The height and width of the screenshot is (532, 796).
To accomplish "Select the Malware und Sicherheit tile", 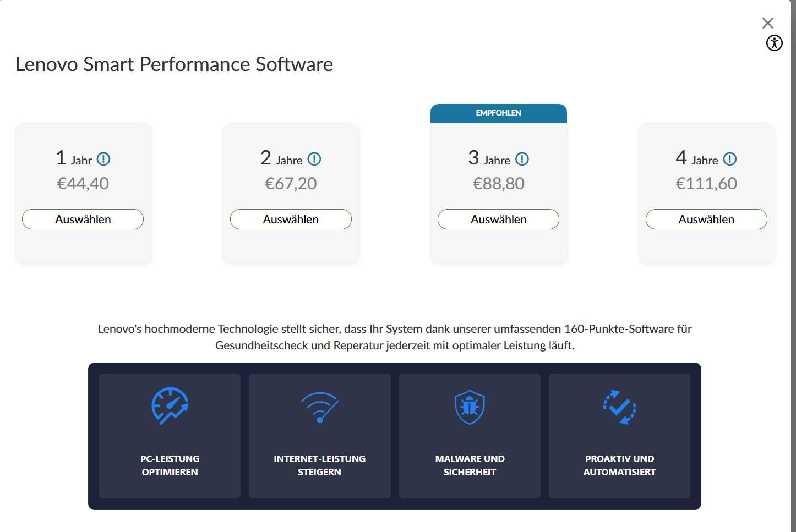I will (470, 465).
